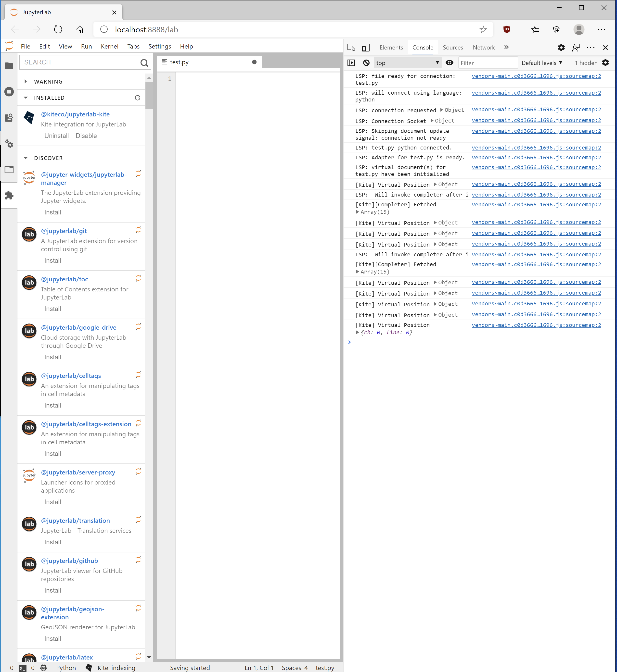Collapse the INSTALLED extensions section
The height and width of the screenshot is (672, 617).
pyautogui.click(x=26, y=98)
